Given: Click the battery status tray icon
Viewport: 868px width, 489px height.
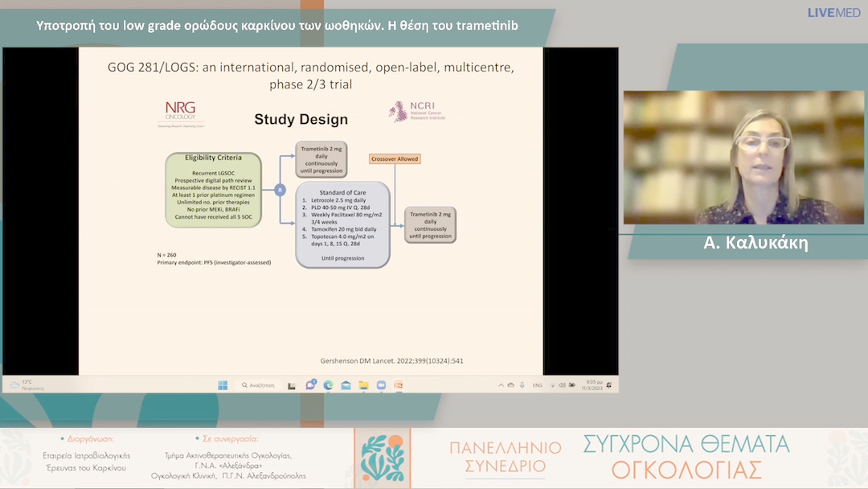Looking at the screenshot, I should [x=572, y=385].
